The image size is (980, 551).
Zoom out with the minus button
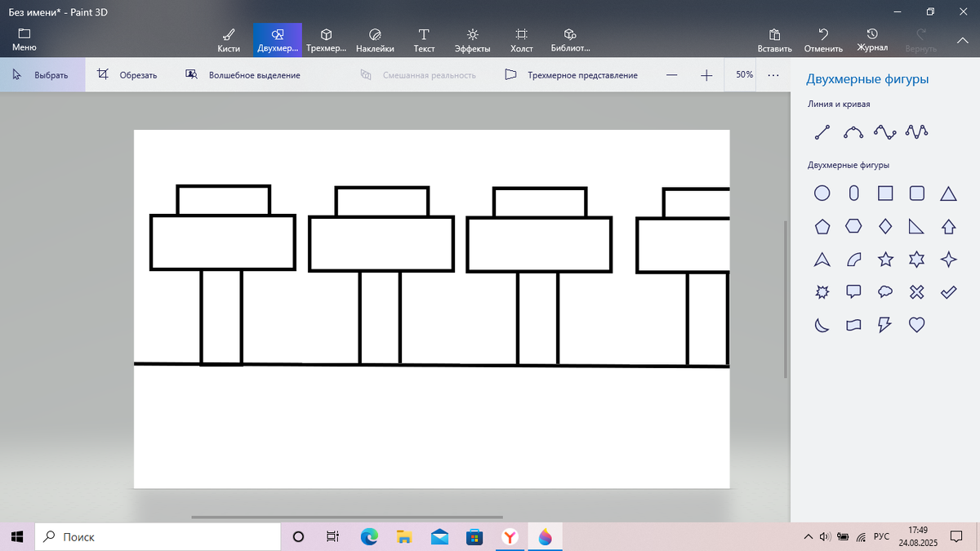pyautogui.click(x=671, y=74)
